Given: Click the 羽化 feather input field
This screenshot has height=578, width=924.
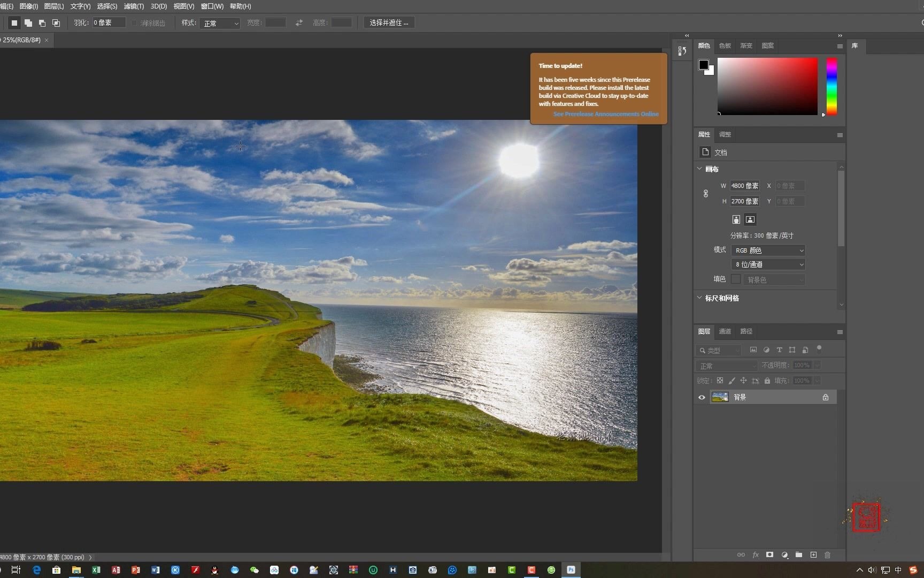Looking at the screenshot, I should click(109, 22).
